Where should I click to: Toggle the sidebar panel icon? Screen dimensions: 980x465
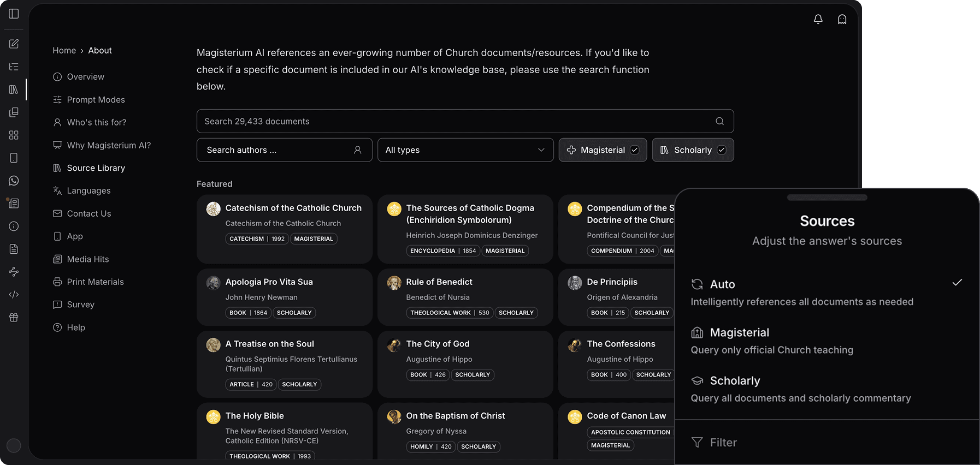[14, 14]
